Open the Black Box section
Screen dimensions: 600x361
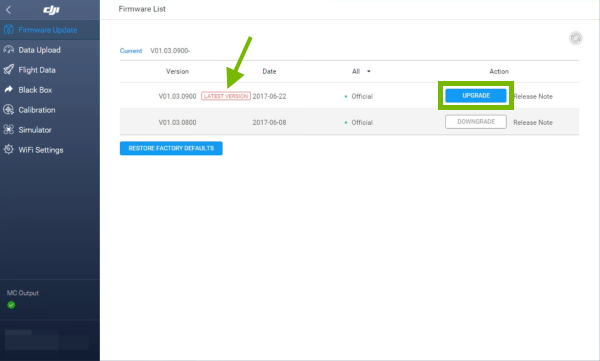(x=50, y=90)
